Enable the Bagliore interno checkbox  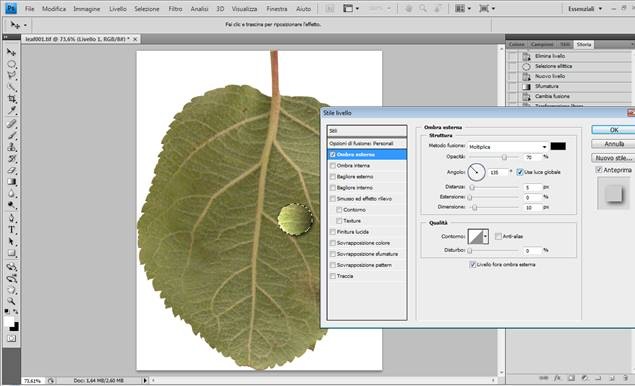(x=332, y=188)
